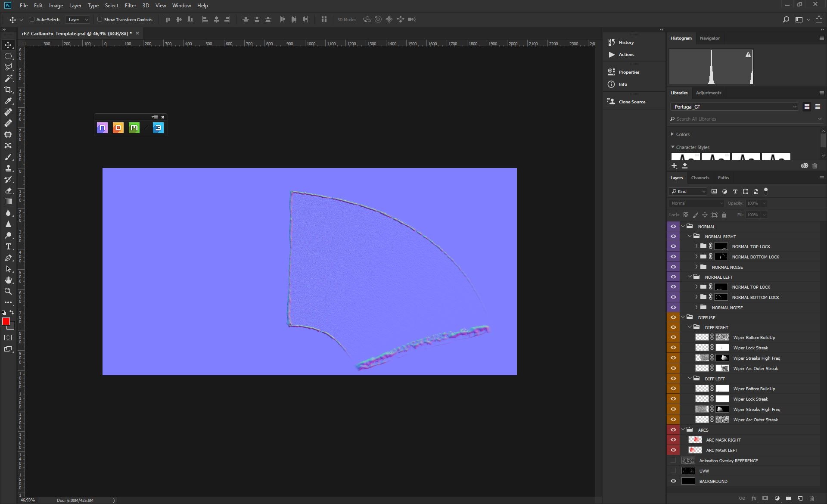Enable the Auto-Select checkbox
Viewport: 827px width, 504px height.
32,19
